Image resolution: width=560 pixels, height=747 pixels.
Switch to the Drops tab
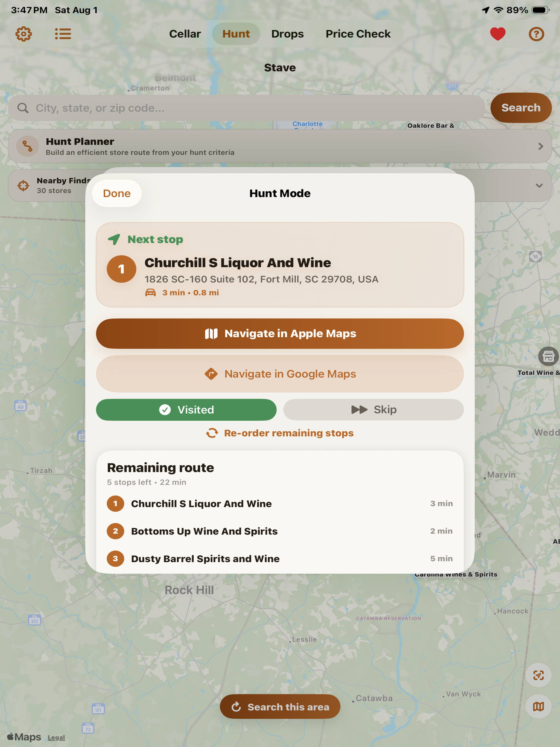pos(287,34)
